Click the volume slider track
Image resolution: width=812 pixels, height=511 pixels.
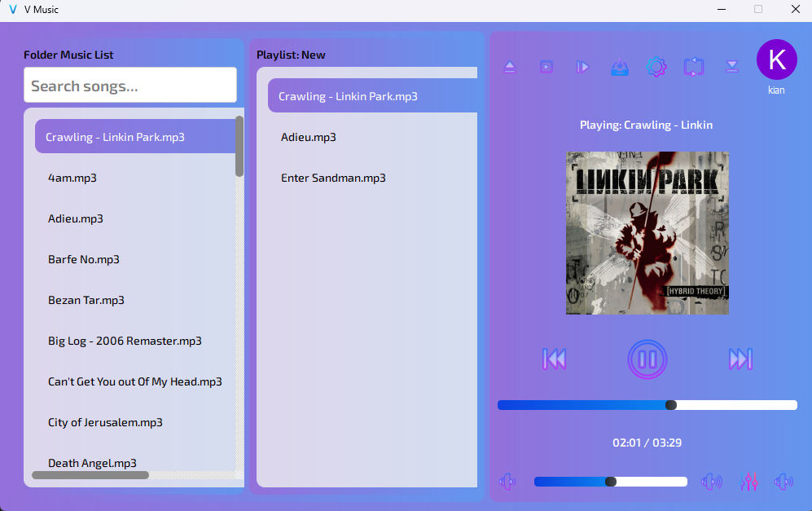[x=611, y=482]
